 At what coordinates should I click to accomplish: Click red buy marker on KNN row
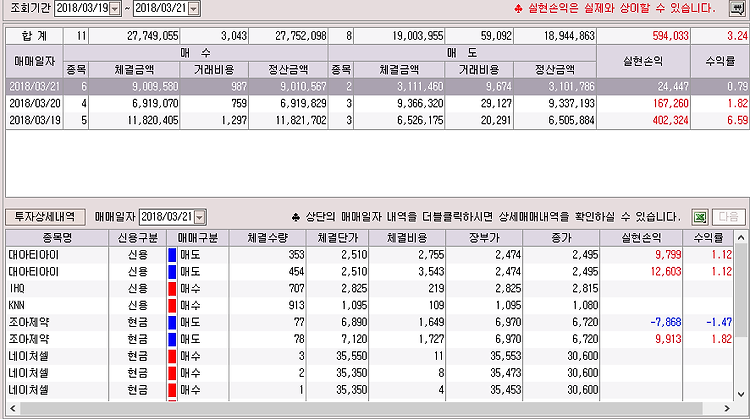172,305
